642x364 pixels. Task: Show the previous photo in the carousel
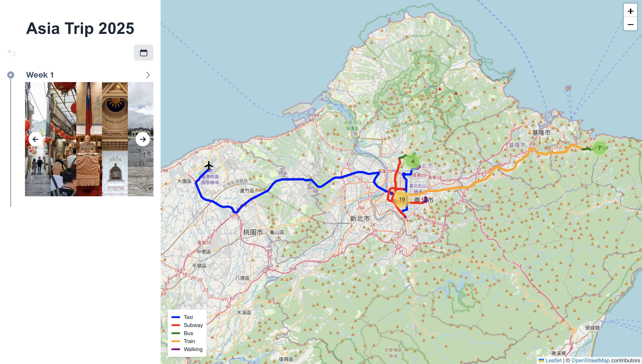pos(35,139)
